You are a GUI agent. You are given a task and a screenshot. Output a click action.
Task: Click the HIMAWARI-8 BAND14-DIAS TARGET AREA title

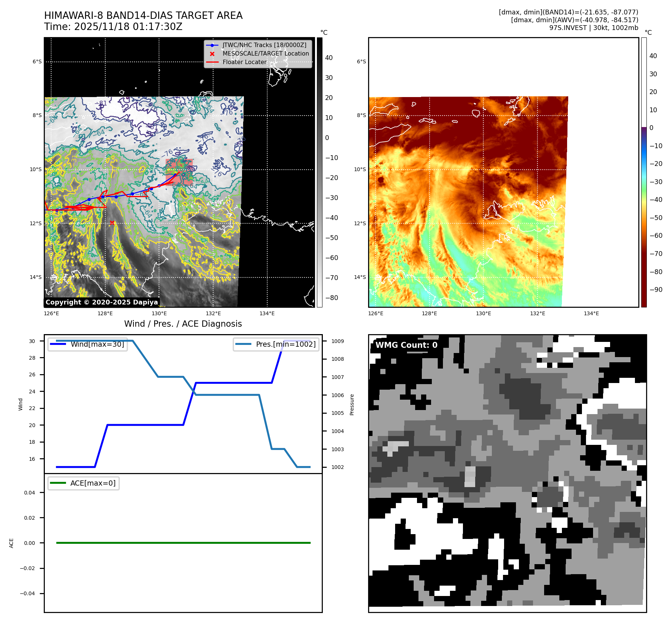[143, 16]
